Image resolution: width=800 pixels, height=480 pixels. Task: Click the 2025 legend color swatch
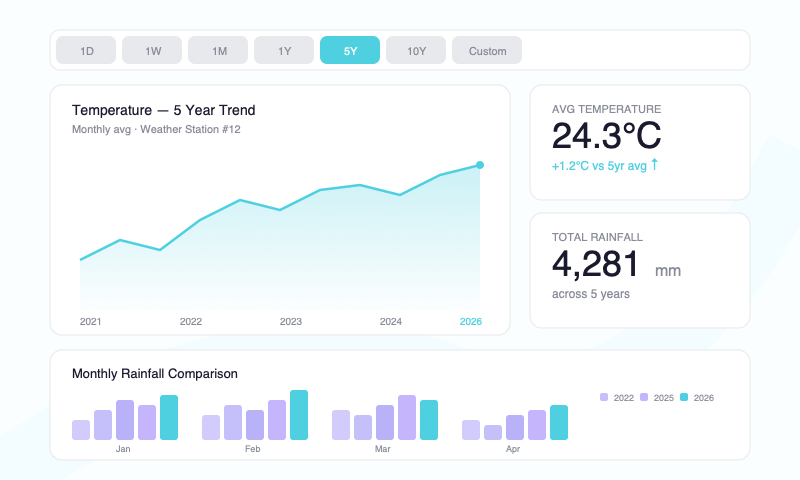click(644, 397)
